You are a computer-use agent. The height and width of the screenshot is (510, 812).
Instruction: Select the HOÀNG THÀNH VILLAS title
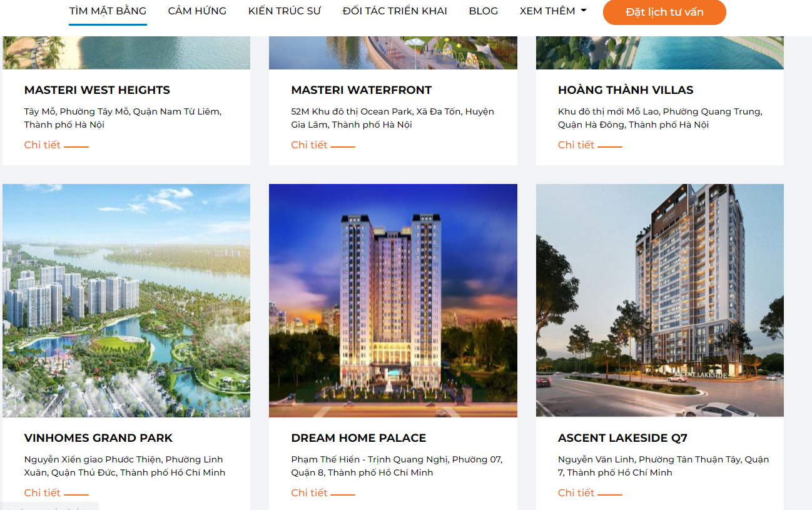[626, 90]
